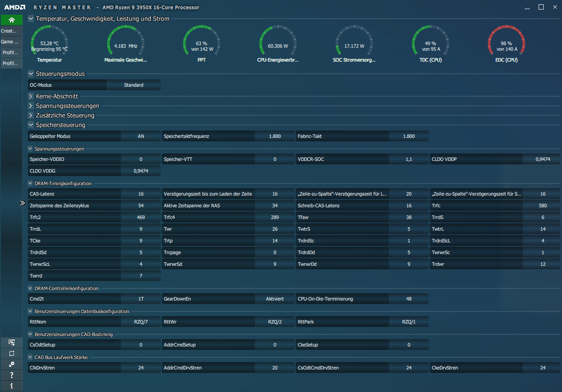The height and width of the screenshot is (392, 562).
Task: Click the VDDCR-SOC value 1,1
Action: (x=409, y=159)
